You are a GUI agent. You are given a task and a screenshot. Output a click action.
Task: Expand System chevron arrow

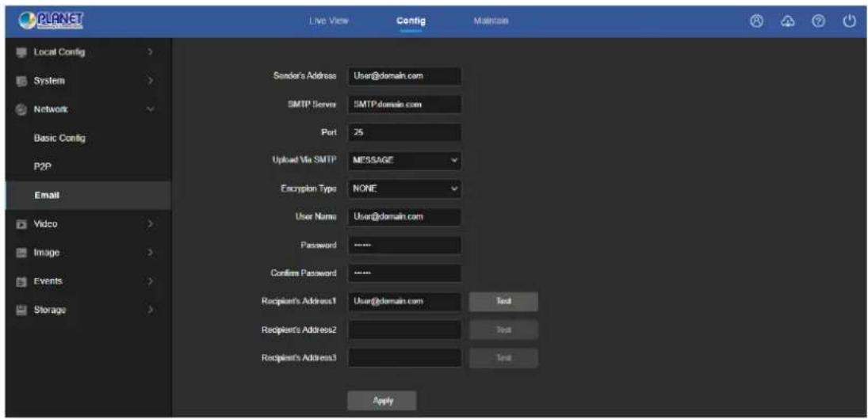pyautogui.click(x=150, y=81)
